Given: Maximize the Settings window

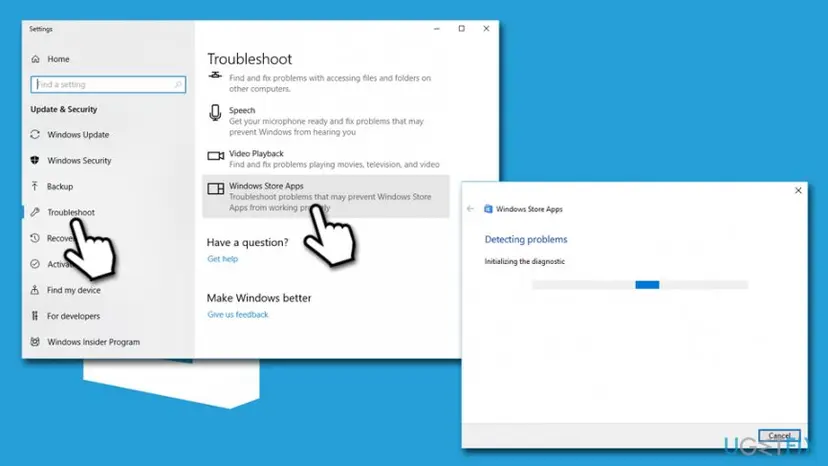Looking at the screenshot, I should click(x=462, y=29).
